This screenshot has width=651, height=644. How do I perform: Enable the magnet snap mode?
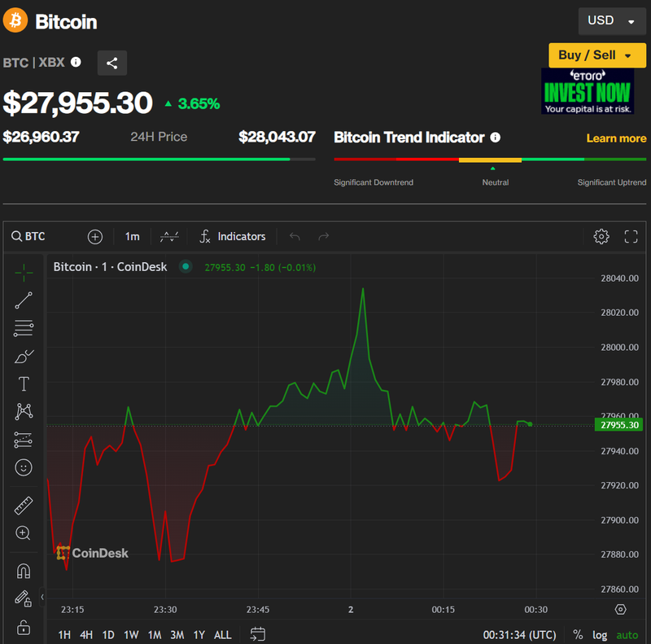24,571
